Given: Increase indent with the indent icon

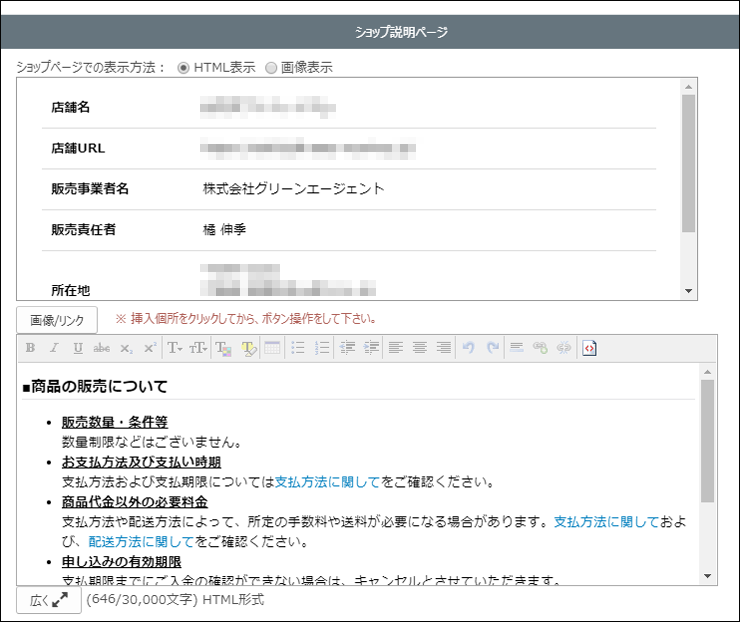Looking at the screenshot, I should click(371, 348).
